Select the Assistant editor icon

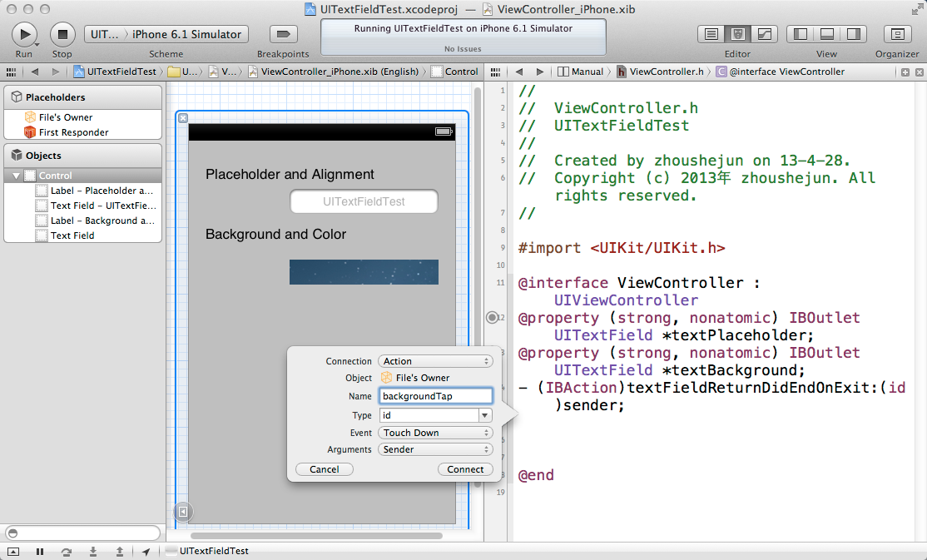click(x=737, y=34)
